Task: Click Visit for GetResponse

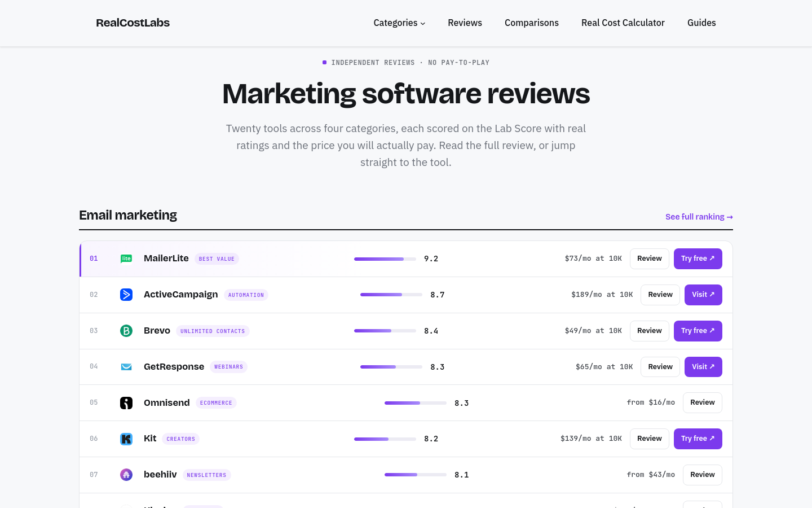Action: point(703,367)
